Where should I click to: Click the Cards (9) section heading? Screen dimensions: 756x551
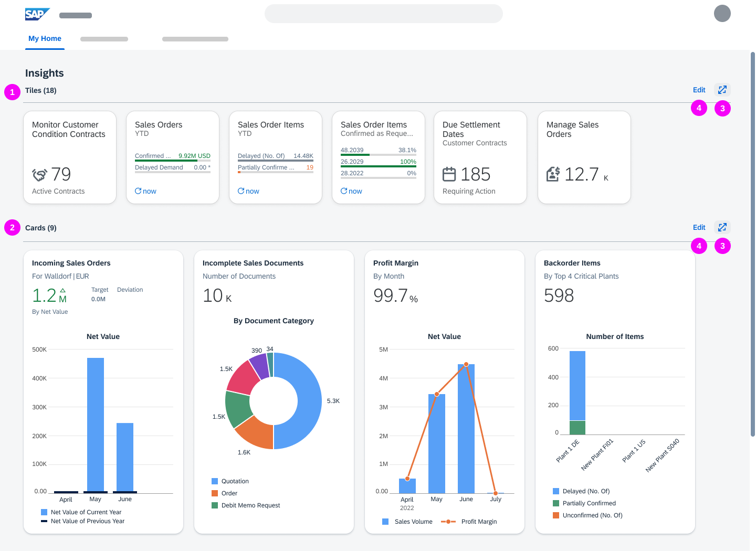point(41,228)
